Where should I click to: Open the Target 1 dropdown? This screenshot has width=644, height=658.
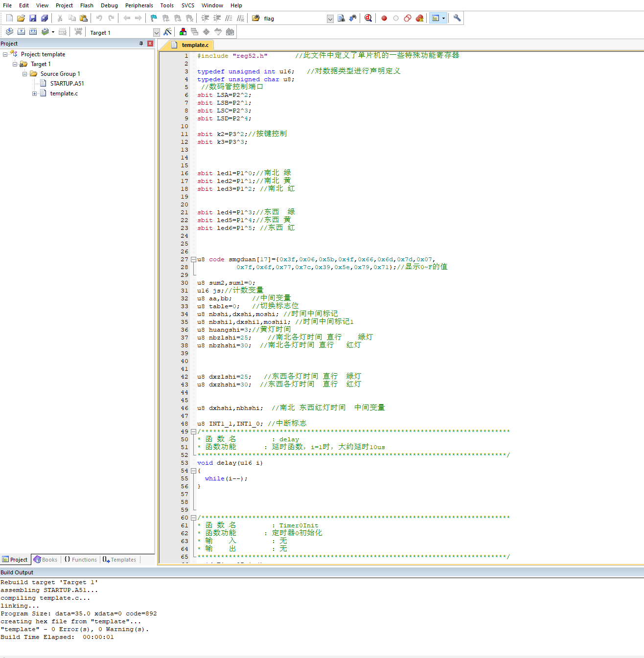pos(156,33)
